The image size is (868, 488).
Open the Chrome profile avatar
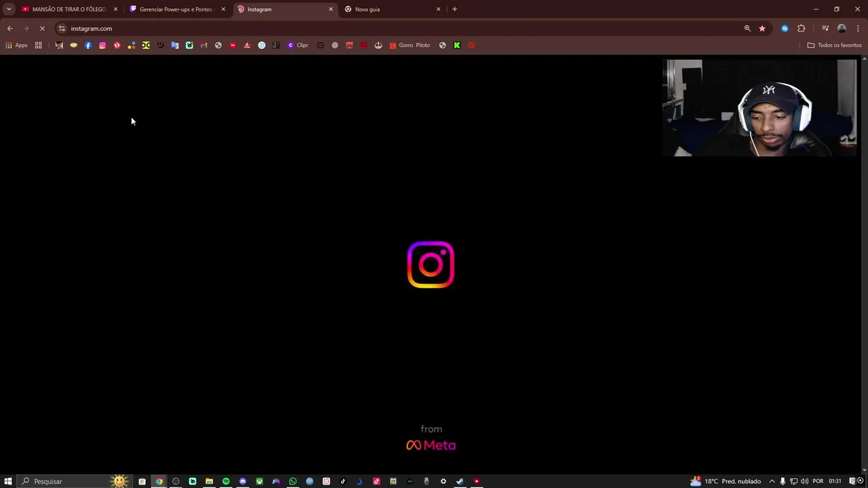pos(842,28)
